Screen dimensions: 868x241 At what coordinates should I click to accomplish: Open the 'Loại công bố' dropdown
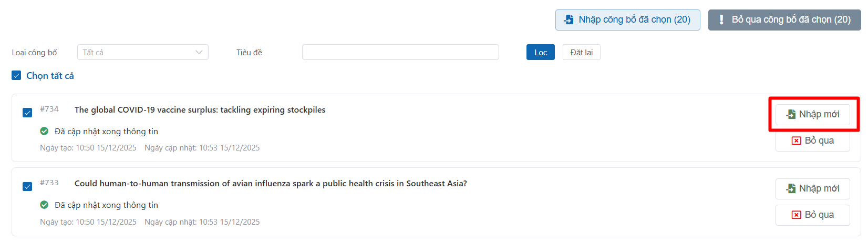point(142,53)
